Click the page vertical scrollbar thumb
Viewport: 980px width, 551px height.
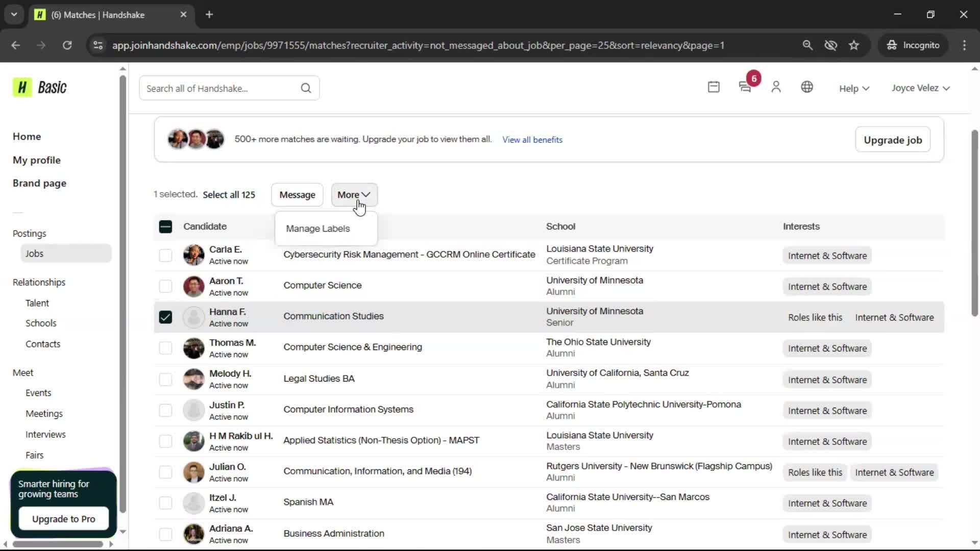tap(974, 223)
